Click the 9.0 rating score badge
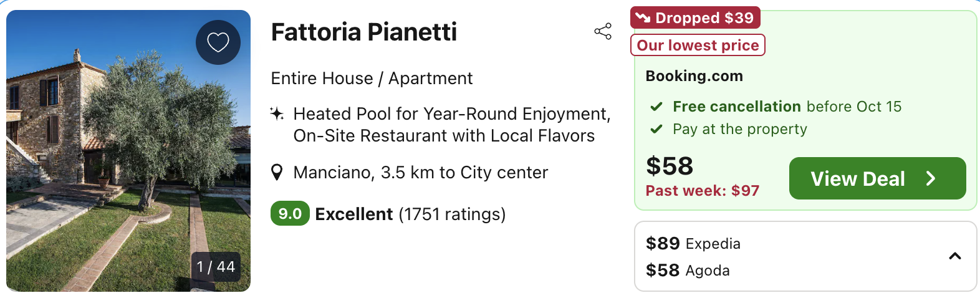Screen dimensions: 980x298 click(290, 214)
